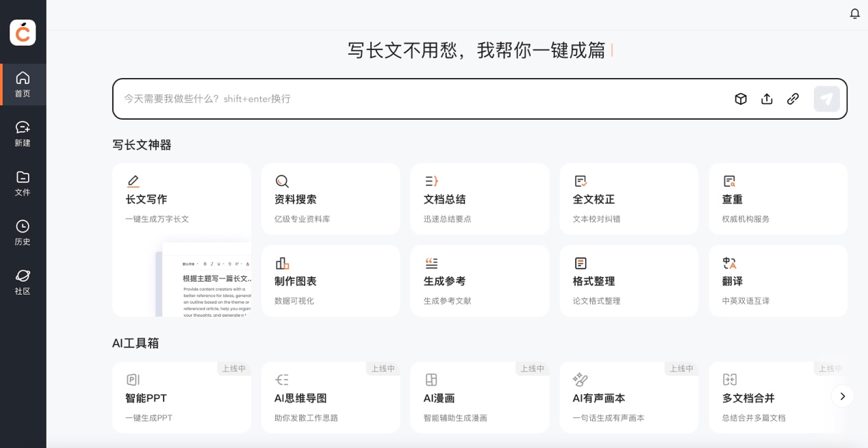Click 亿级专业资料库 description text
The image size is (868, 448).
(302, 219)
